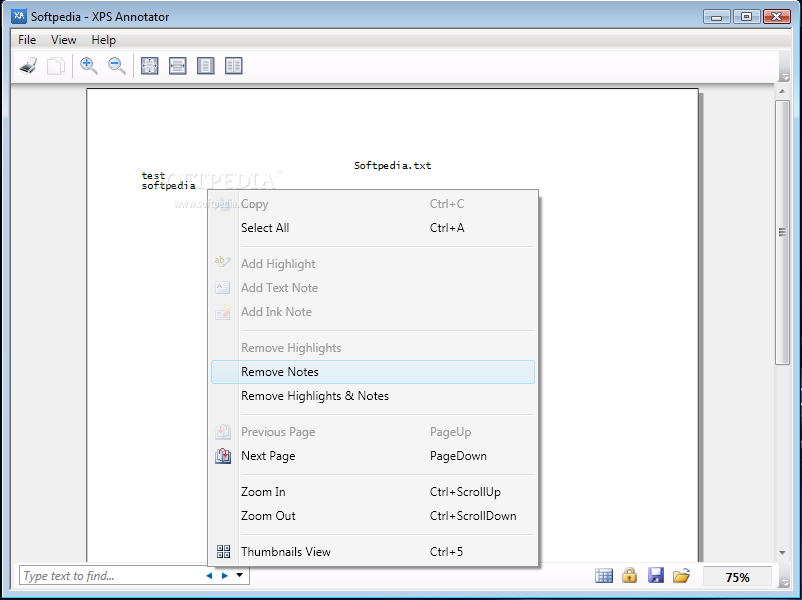802x600 pixels.
Task: Click the Softpedia.txt heading in the document
Action: 392,165
